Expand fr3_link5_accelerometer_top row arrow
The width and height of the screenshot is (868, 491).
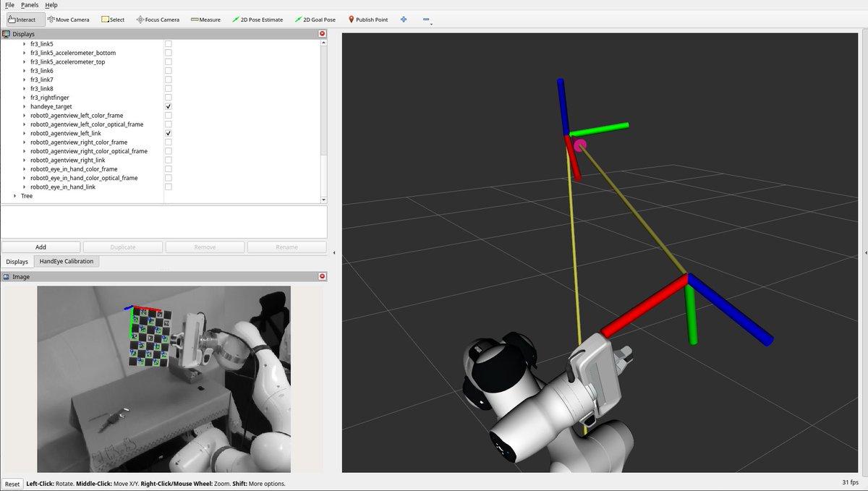[25, 61]
